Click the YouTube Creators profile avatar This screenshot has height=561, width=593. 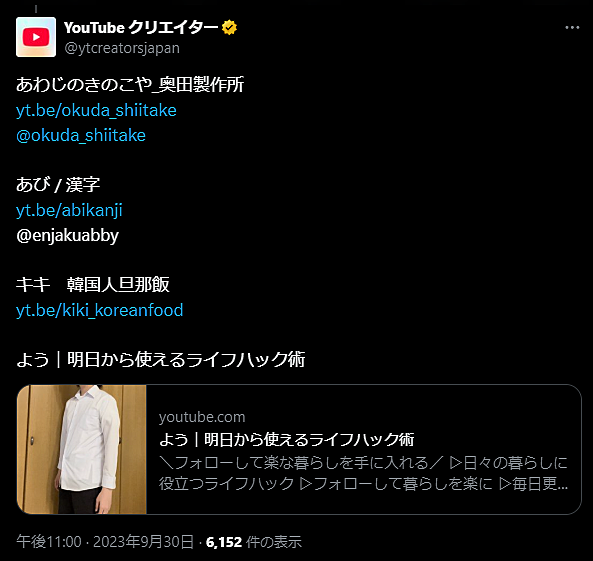36,37
